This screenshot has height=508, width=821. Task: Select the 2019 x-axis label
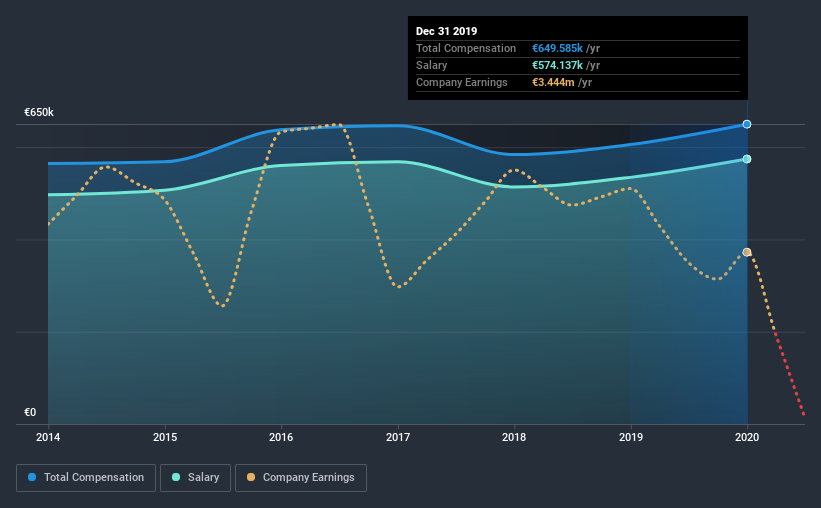(631, 437)
